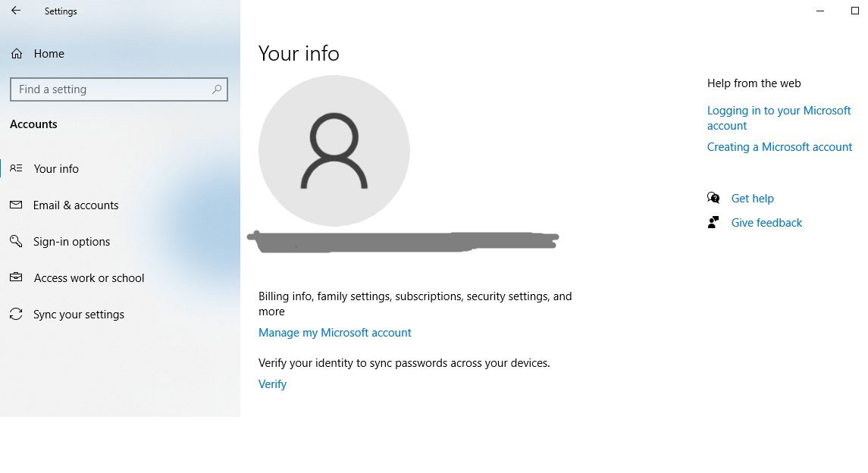
Task: Open Logging in to your Microsoft account
Action: pyautogui.click(x=779, y=117)
